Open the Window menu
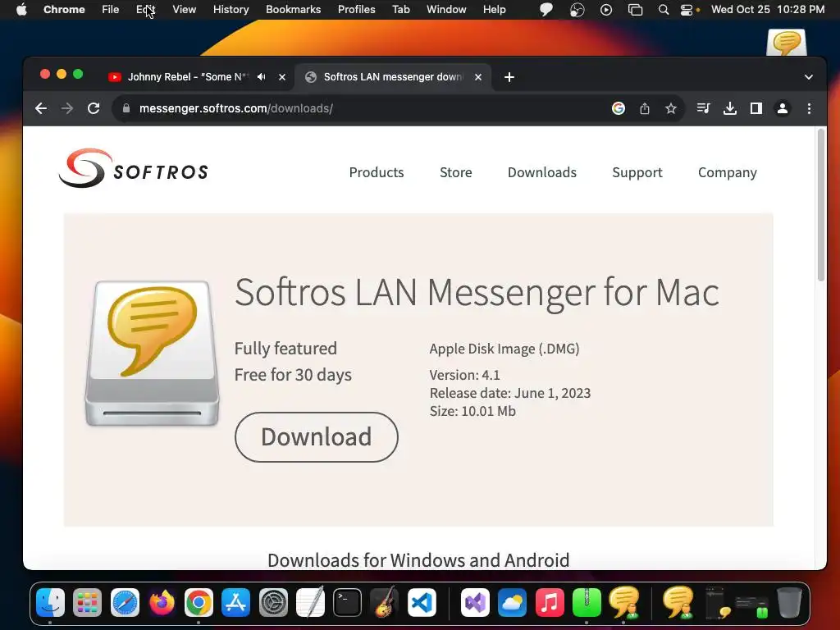 (446, 10)
